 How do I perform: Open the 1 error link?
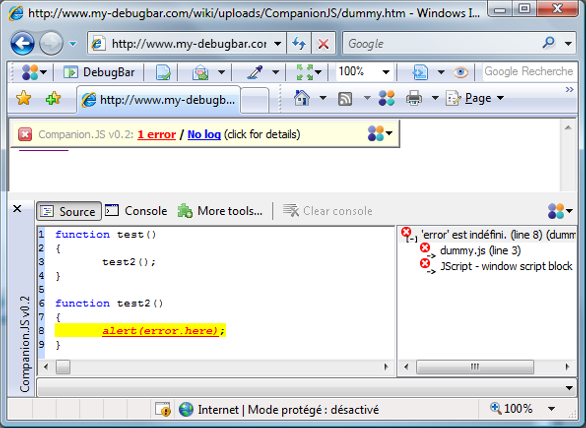[157, 134]
